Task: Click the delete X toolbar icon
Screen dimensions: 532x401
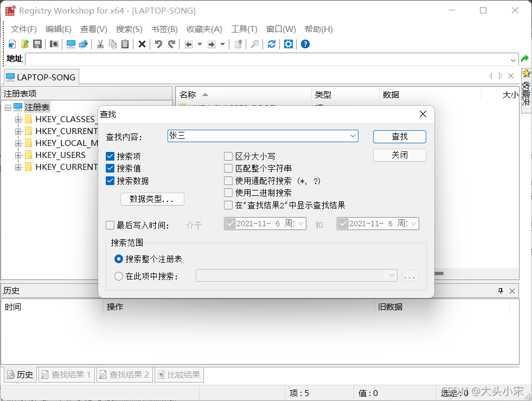Action: 142,44
